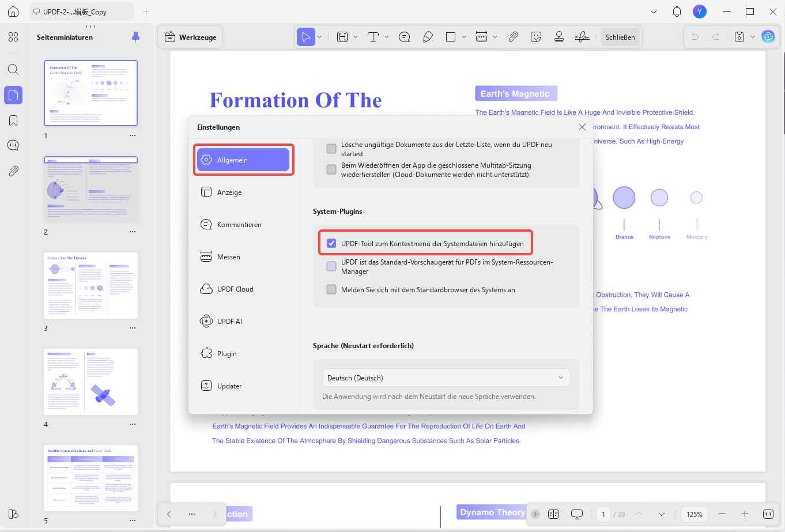Image resolution: width=785 pixels, height=532 pixels.
Task: Toggle 'Melden Sie sich mit dem Standardbrowser' checkbox
Action: (331, 289)
